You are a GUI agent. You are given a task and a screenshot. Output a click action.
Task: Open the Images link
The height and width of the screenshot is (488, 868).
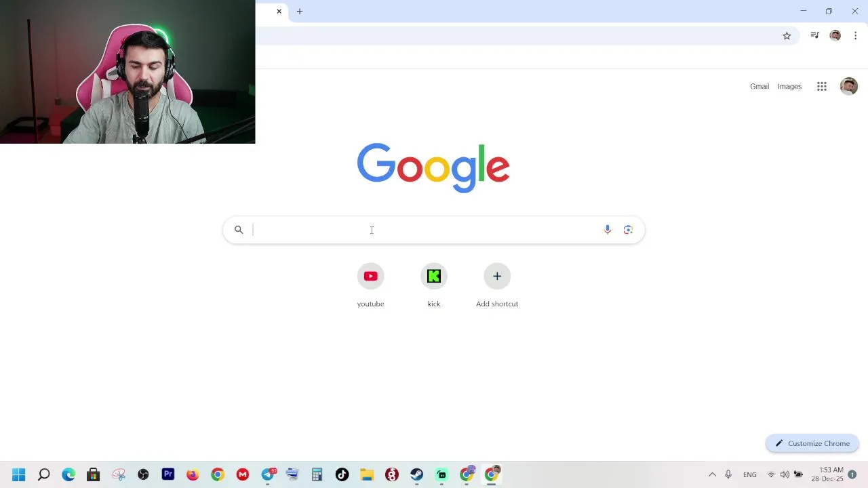(789, 86)
